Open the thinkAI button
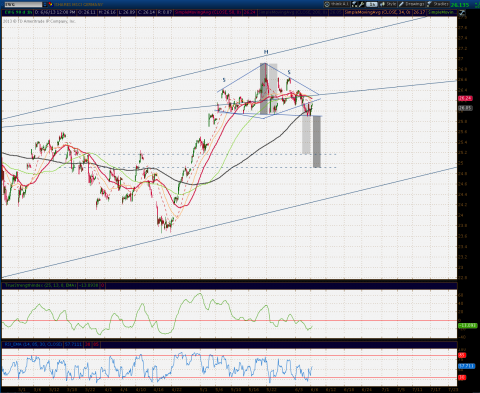This screenshot has height=393, width=480. pyautogui.click(x=337, y=4)
